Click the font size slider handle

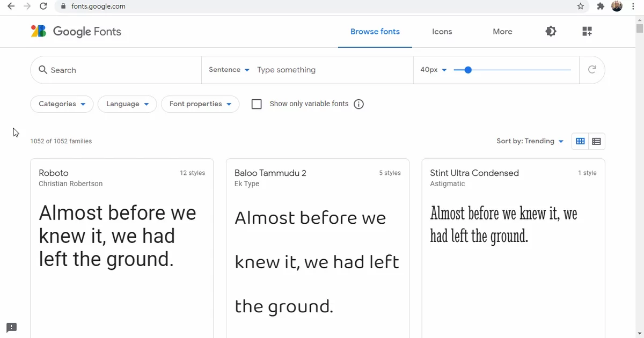(x=468, y=70)
